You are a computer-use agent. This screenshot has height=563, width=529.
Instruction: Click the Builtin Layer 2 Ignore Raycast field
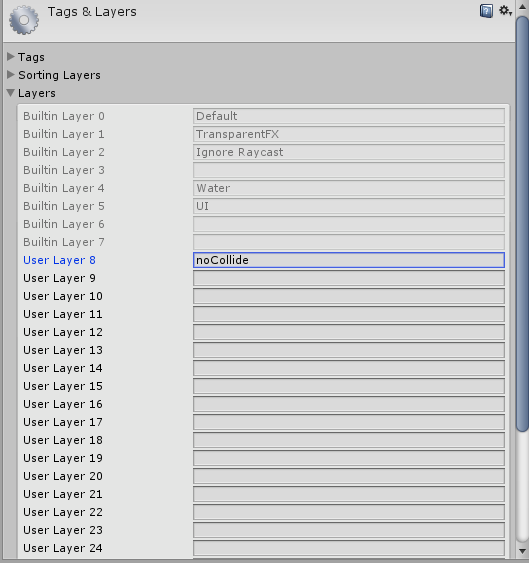[x=349, y=152]
